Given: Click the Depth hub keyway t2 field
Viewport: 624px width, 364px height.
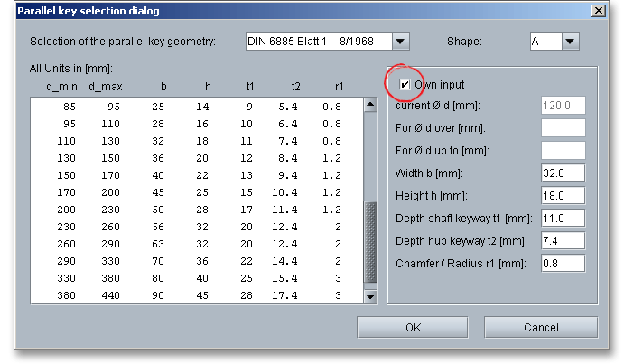Looking at the screenshot, I should tap(563, 241).
